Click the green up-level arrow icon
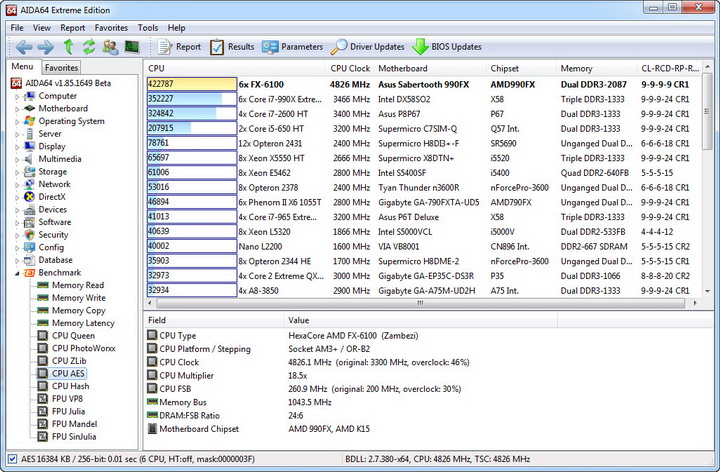The height and width of the screenshot is (472, 720). pos(68,47)
